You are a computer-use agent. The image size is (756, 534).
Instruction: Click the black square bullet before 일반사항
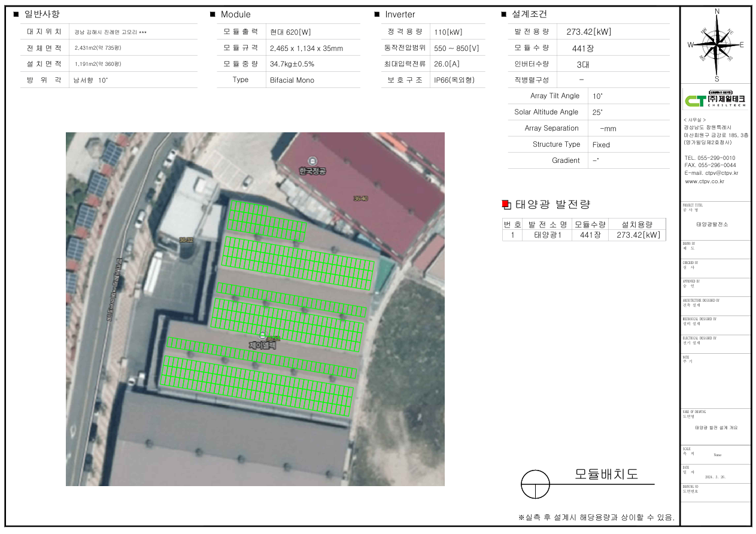pyautogui.click(x=16, y=14)
